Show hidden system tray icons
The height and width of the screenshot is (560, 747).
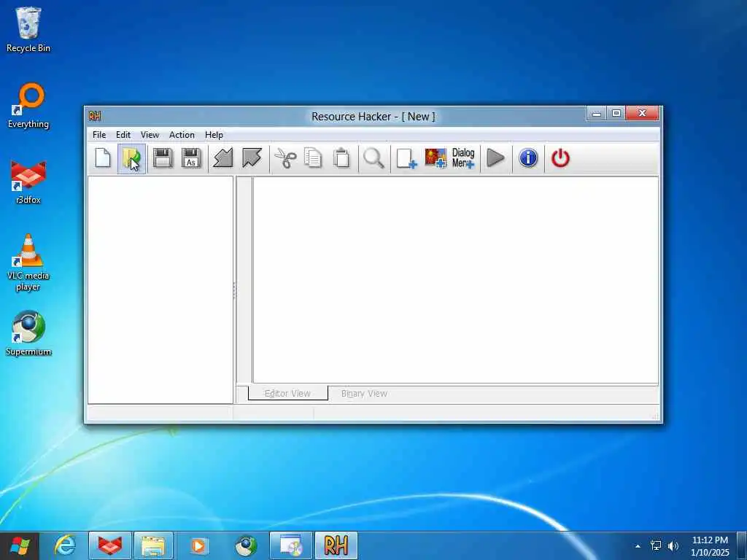638,546
